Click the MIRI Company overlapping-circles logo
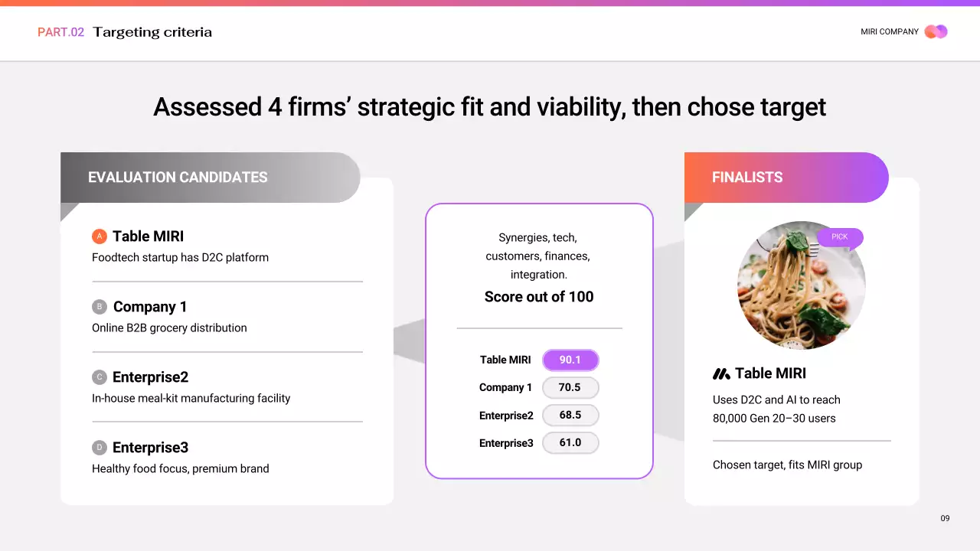 [x=936, y=31]
